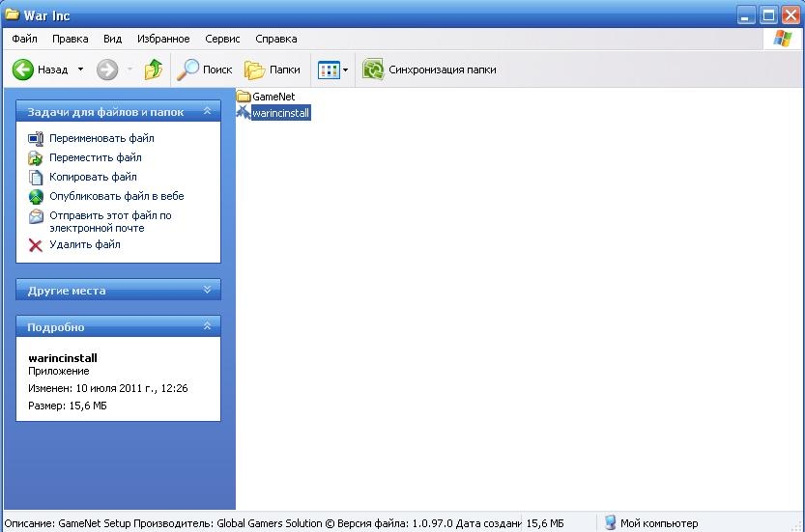
Task: Click the Удалить файл link
Action: click(85, 244)
